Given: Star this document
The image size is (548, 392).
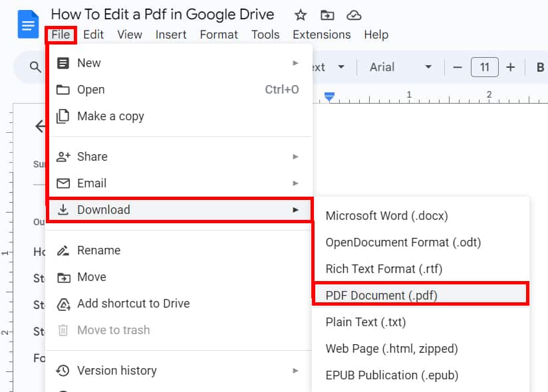Looking at the screenshot, I should coord(301,15).
